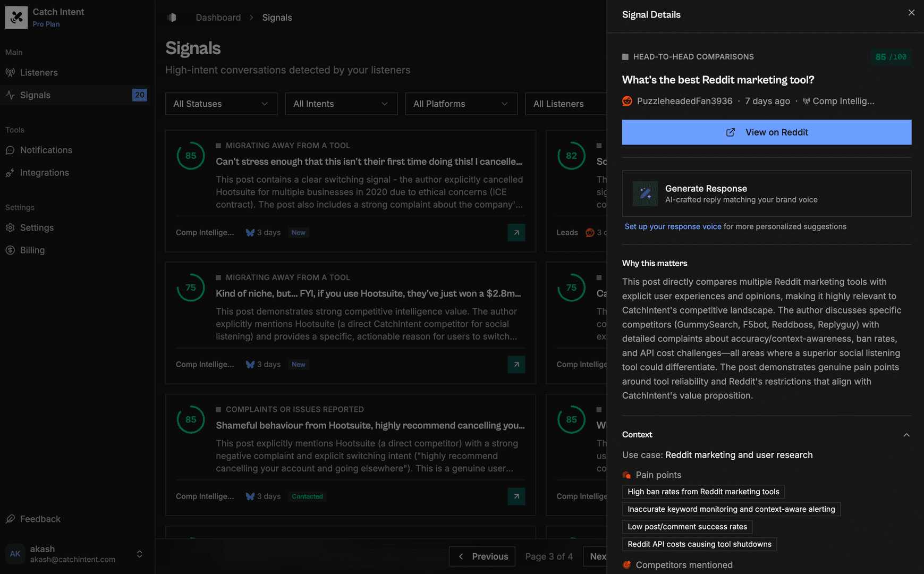
Task: Close the Signal Details panel
Action: point(911,13)
